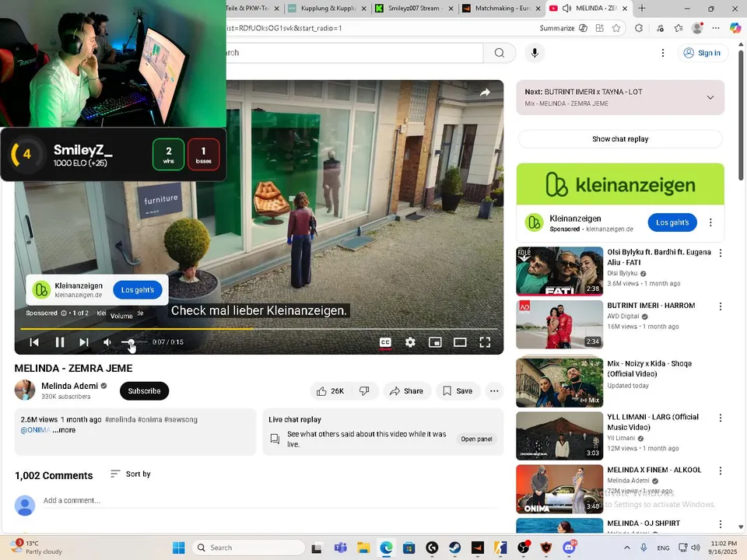The height and width of the screenshot is (560, 747).
Task: Click the Los geht's button on the video ad
Action: coord(138,289)
